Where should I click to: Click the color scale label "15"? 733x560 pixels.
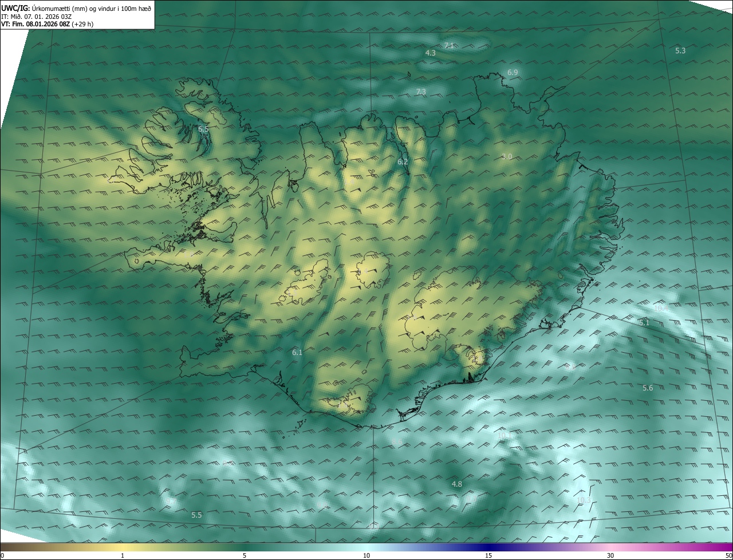(x=488, y=555)
